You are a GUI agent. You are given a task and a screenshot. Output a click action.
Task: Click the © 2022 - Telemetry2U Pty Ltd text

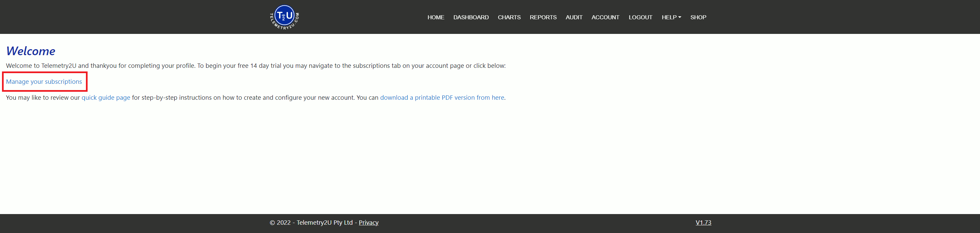pyautogui.click(x=311, y=222)
